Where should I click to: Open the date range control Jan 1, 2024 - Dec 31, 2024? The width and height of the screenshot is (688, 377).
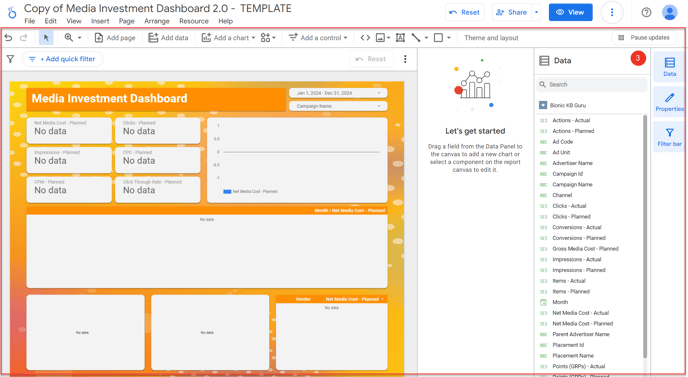click(338, 93)
